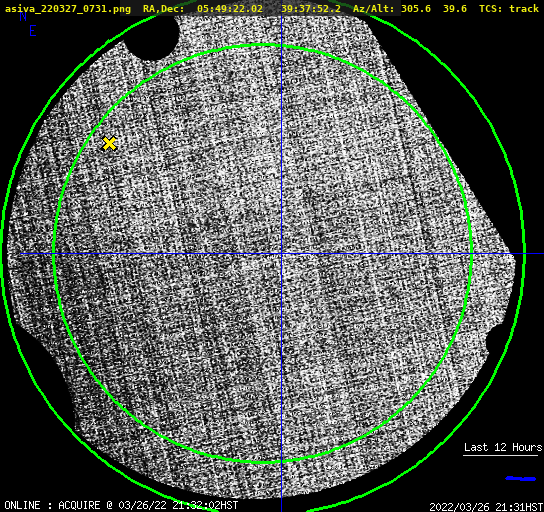
Task: Click the altitude value 39.6
Action: [455, 8]
